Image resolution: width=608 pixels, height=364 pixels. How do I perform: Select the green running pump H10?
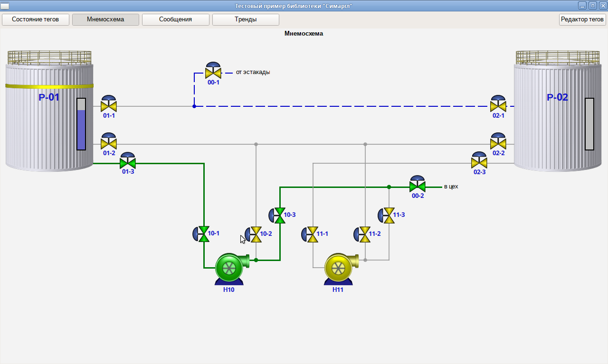[231, 269]
